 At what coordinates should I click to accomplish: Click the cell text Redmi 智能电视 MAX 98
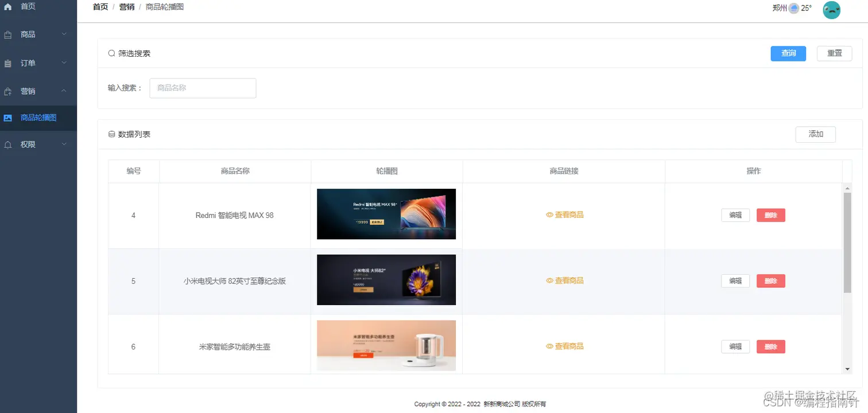tap(235, 216)
